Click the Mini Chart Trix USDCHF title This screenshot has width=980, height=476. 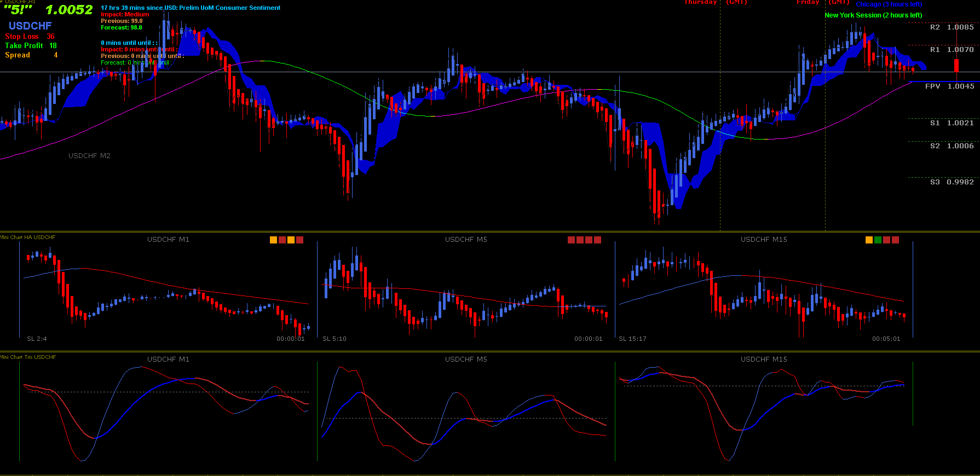(x=28, y=357)
